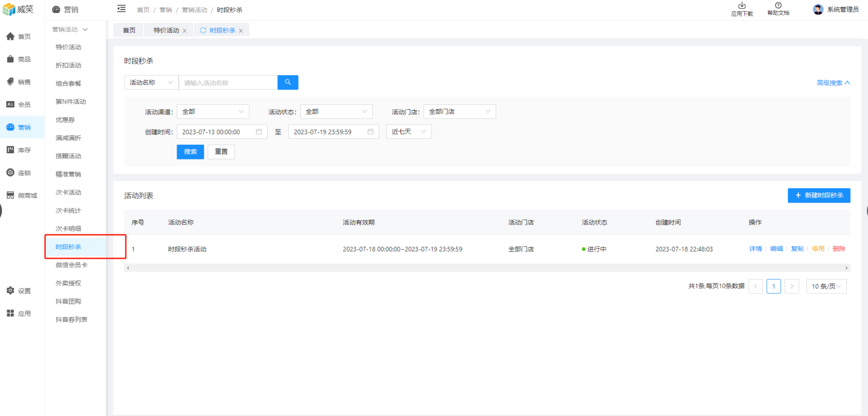Click the 请输入活动名称 input field
This screenshot has height=416, width=868.
click(x=228, y=83)
